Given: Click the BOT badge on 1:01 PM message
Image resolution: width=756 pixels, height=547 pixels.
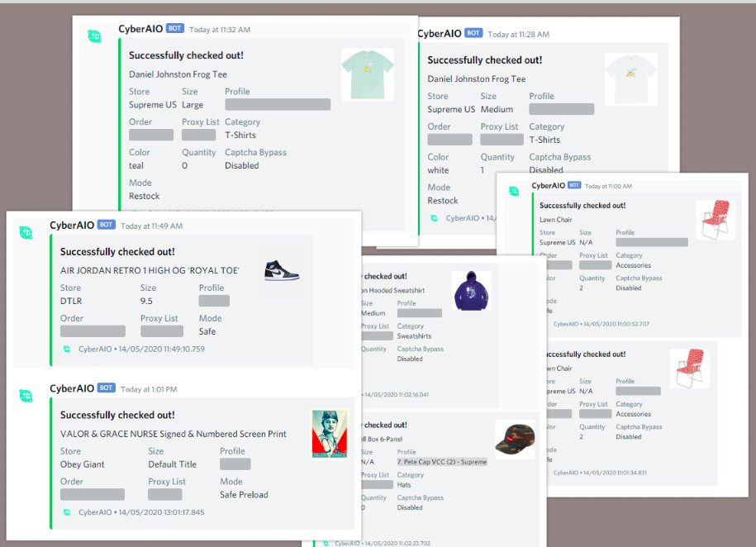Looking at the screenshot, I should (x=106, y=388).
